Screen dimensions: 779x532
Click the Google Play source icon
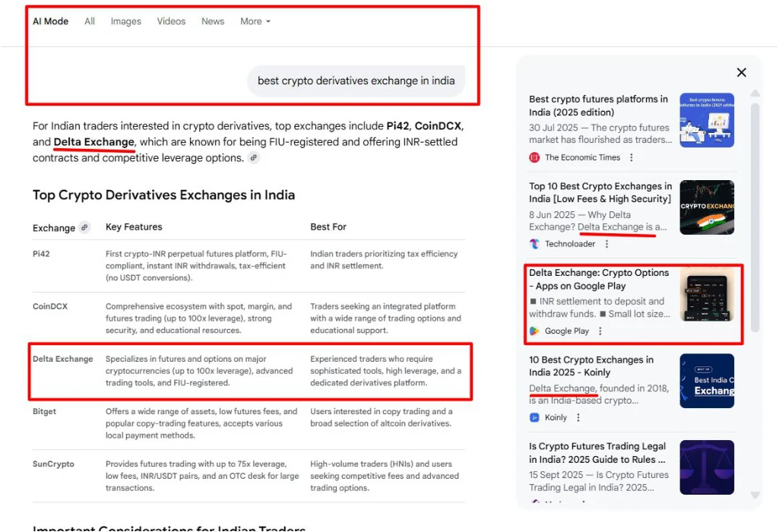[x=534, y=331]
